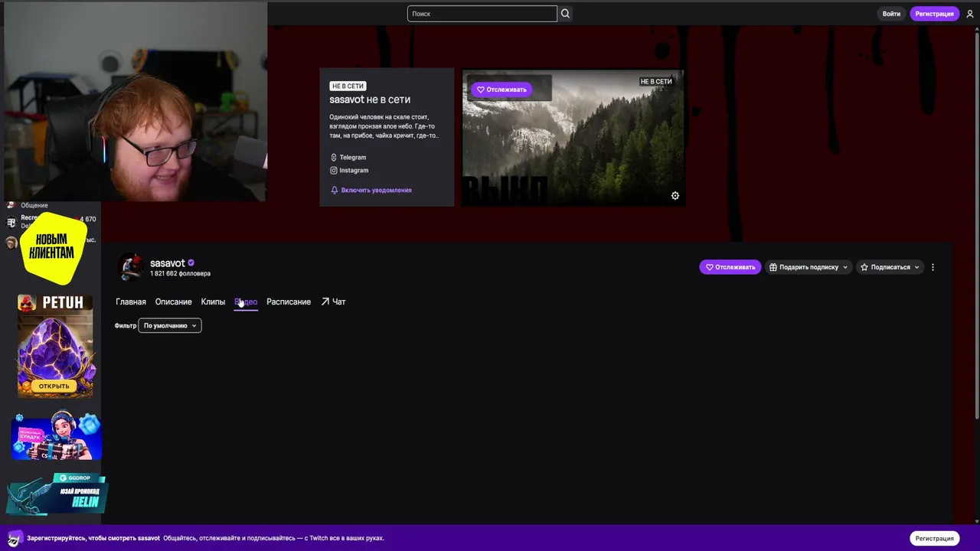
Task: Click the 4 670 viewer count
Action: coord(88,219)
